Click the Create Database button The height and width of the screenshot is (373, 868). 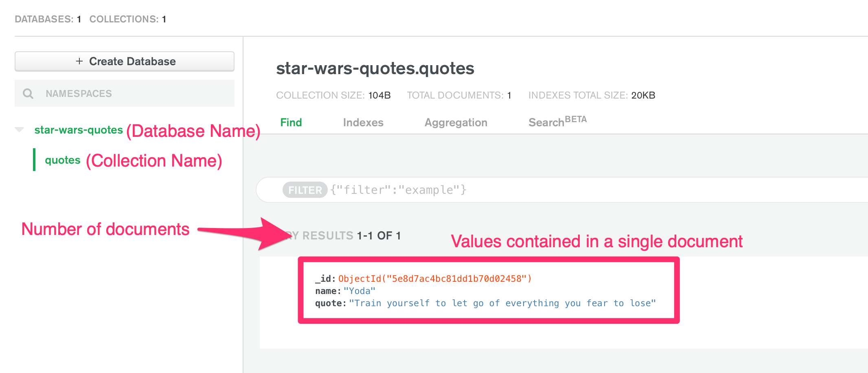(x=124, y=61)
